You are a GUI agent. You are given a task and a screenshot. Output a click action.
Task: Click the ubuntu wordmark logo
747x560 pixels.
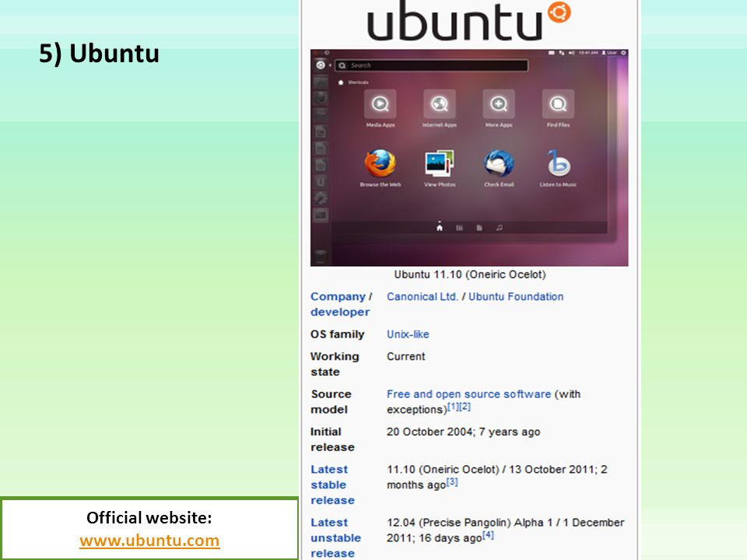click(454, 21)
